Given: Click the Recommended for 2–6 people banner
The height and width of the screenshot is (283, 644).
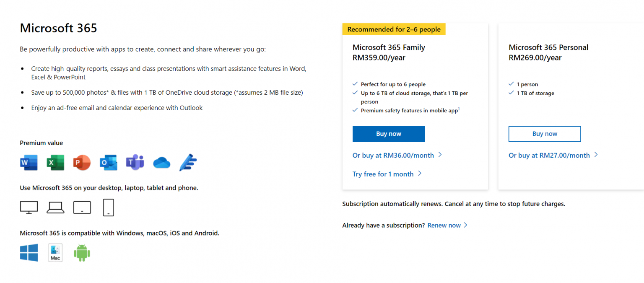Looking at the screenshot, I should tap(394, 29).
